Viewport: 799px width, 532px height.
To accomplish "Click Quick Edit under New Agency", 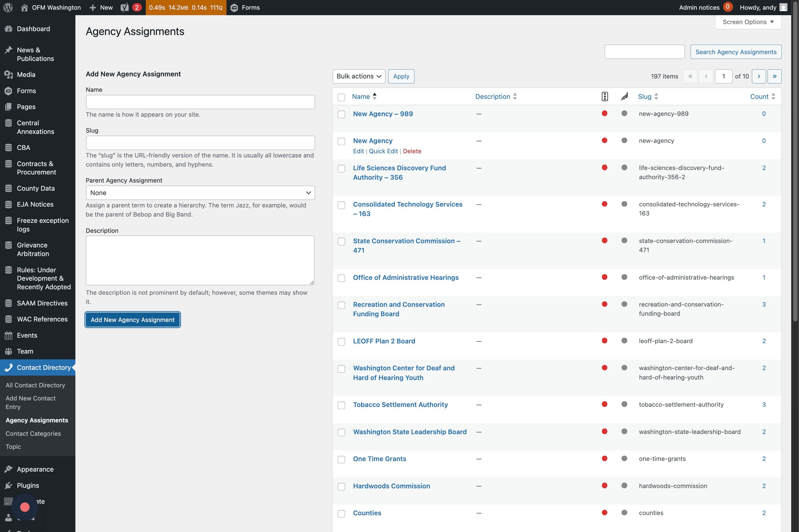I will 383,151.
